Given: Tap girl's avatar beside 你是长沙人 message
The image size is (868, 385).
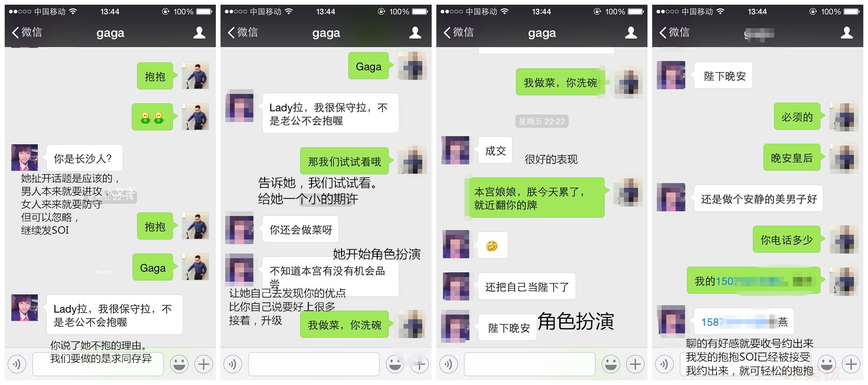Looking at the screenshot, I should click(x=24, y=158).
